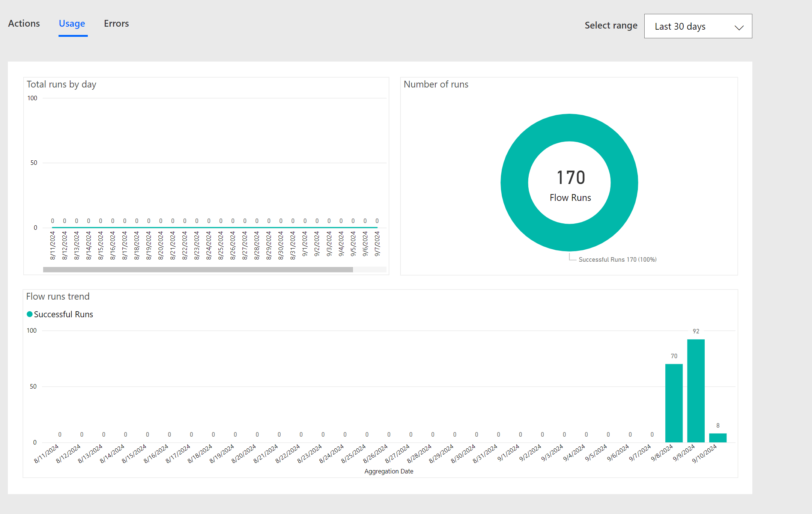Click the Aggregation Date axis label
812x514 pixels.
pyautogui.click(x=389, y=471)
